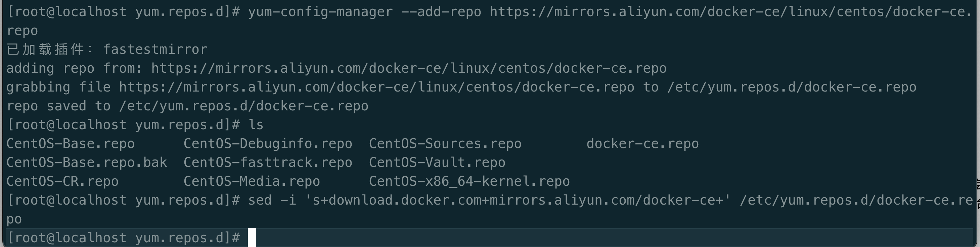This screenshot has height=247, width=980.
Task: Click CentOS-Sources.repo filename
Action: click(445, 144)
